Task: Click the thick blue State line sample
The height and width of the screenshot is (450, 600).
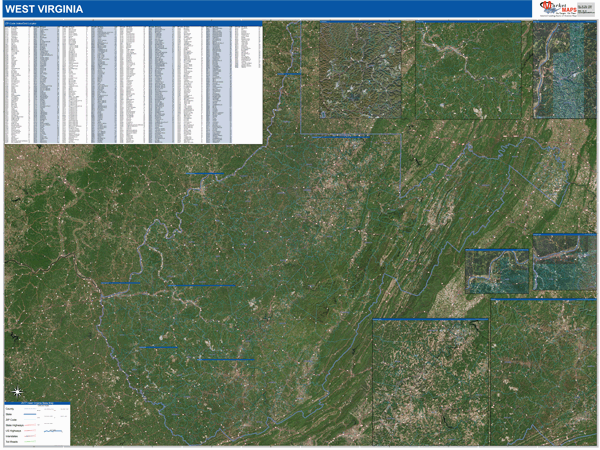Action: tap(30, 414)
